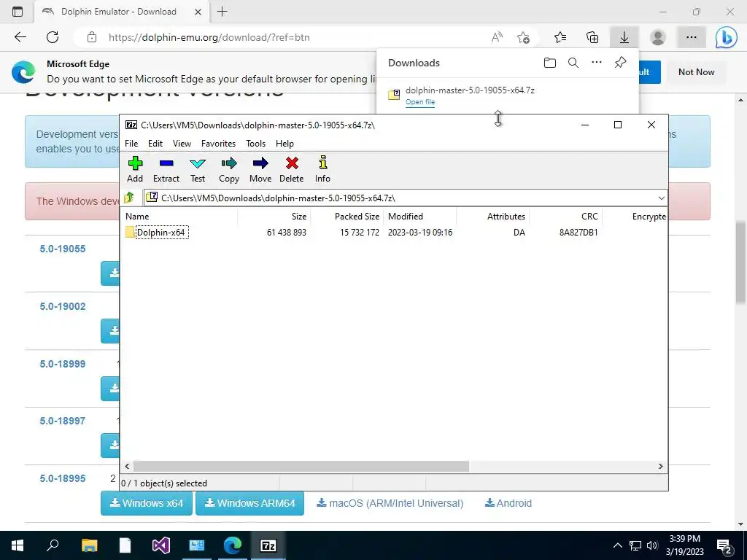Open the Edit menu in 7-Zip

pos(155,144)
